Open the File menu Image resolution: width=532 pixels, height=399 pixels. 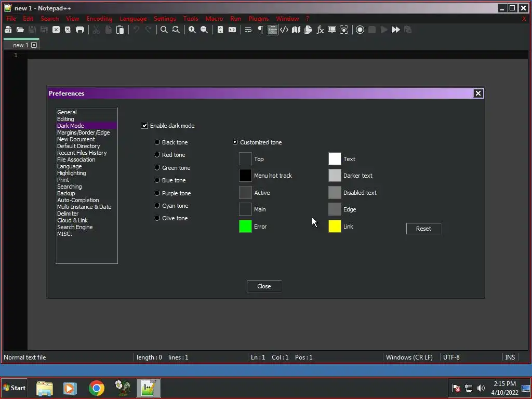coord(11,19)
